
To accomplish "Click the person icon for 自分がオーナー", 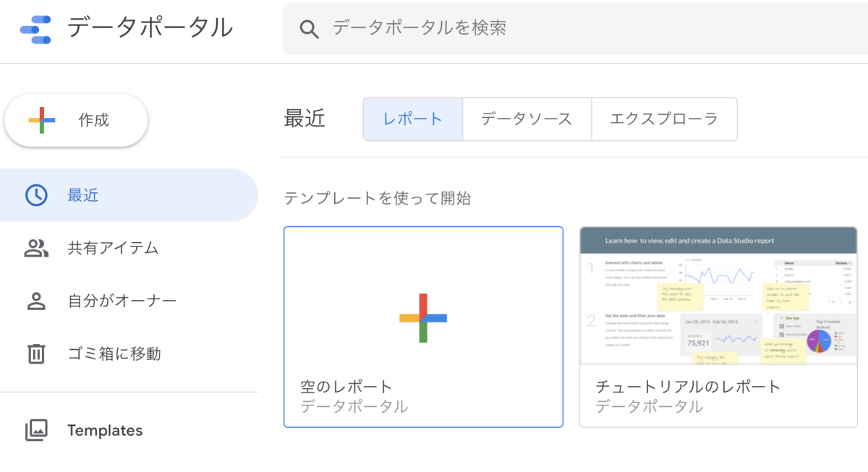I will [x=36, y=301].
